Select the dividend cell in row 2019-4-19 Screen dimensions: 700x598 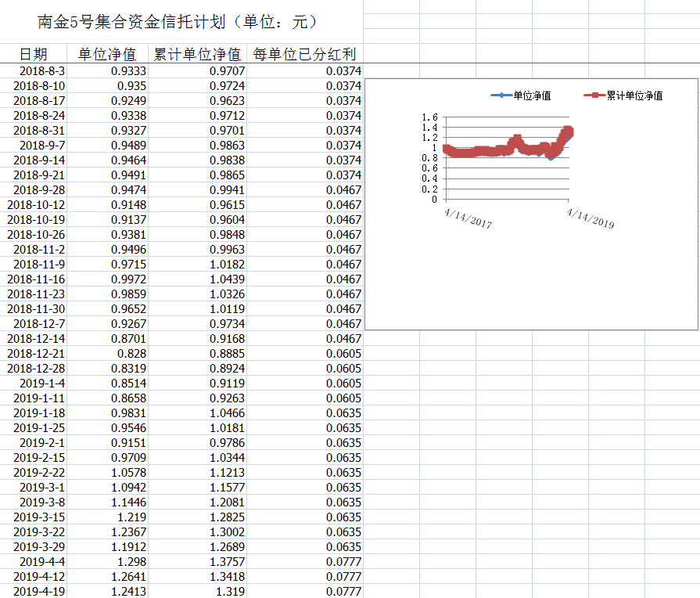[x=304, y=591]
